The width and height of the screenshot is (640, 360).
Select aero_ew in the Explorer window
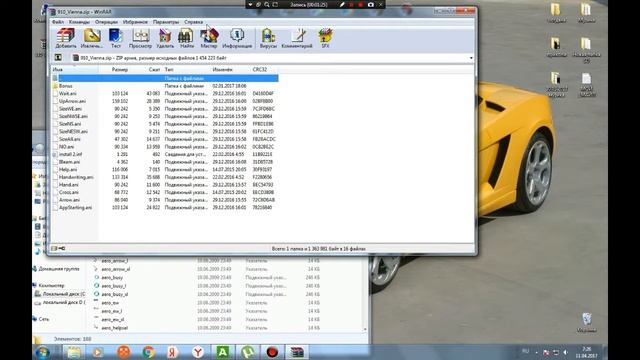[110, 303]
